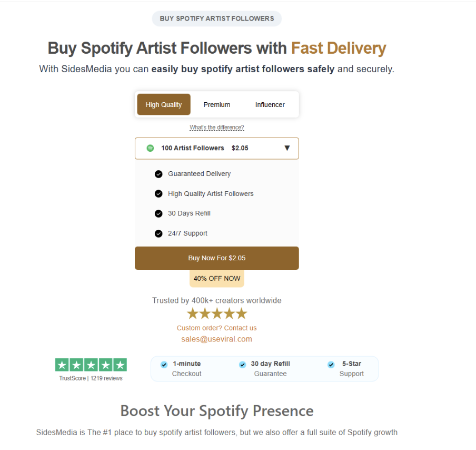Click the green Spotify logo icon

(x=150, y=148)
